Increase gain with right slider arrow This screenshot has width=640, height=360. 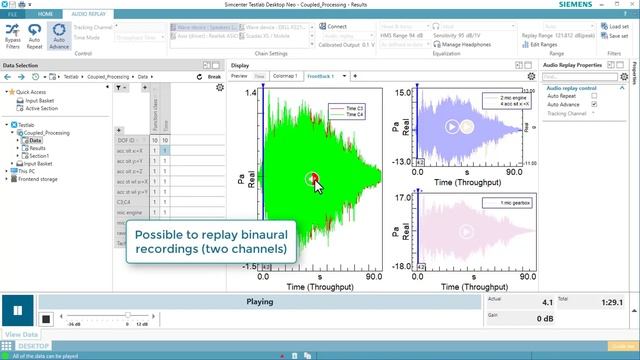(x=153, y=316)
